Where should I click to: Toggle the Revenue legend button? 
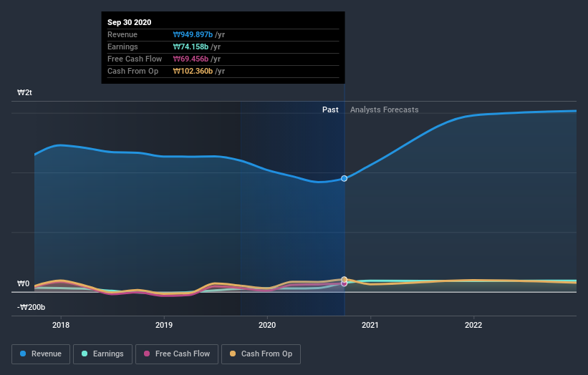click(41, 354)
